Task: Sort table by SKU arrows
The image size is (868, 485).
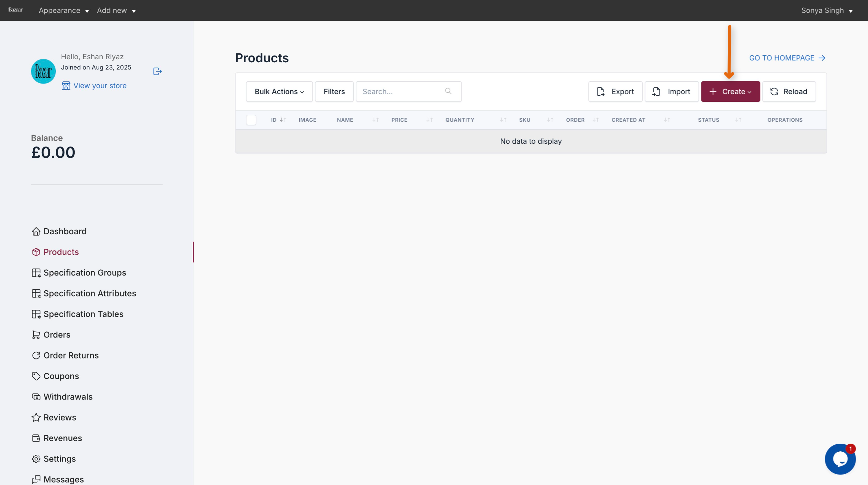Action: click(x=550, y=120)
